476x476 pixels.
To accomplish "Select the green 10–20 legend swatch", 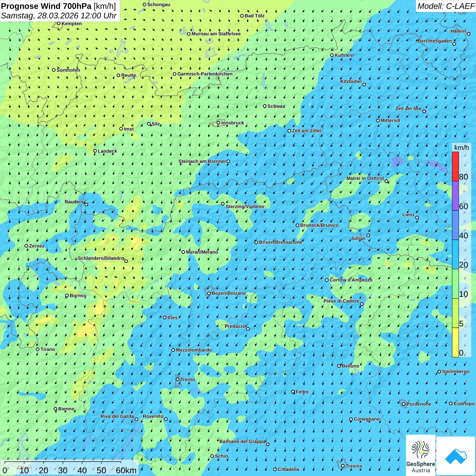I will 455,284.
